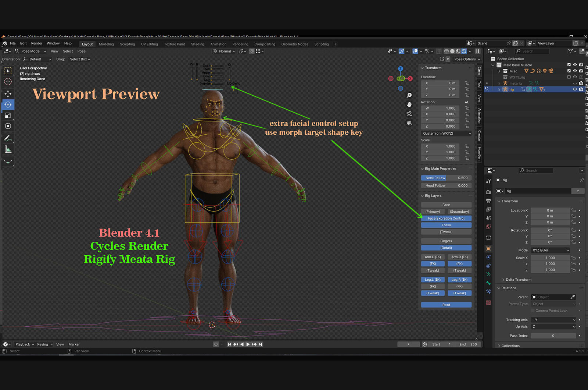The width and height of the screenshot is (588, 390).
Task: Pick the Scale tool in the left toolbar
Action: click(8, 116)
